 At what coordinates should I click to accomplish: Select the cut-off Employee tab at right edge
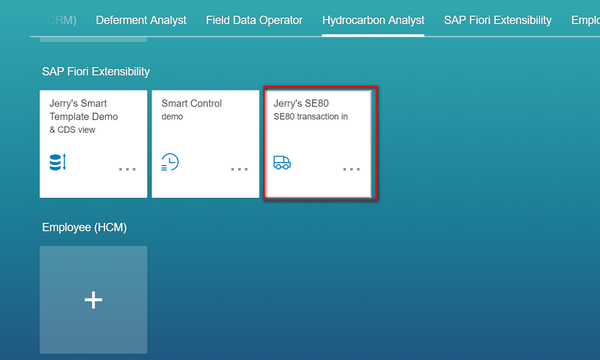pos(585,20)
